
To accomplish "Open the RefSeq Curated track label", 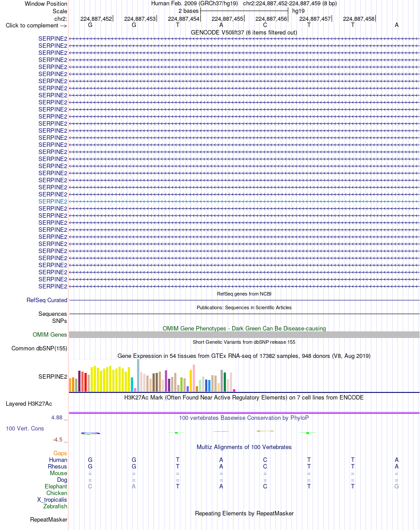I will click(x=47, y=300).
